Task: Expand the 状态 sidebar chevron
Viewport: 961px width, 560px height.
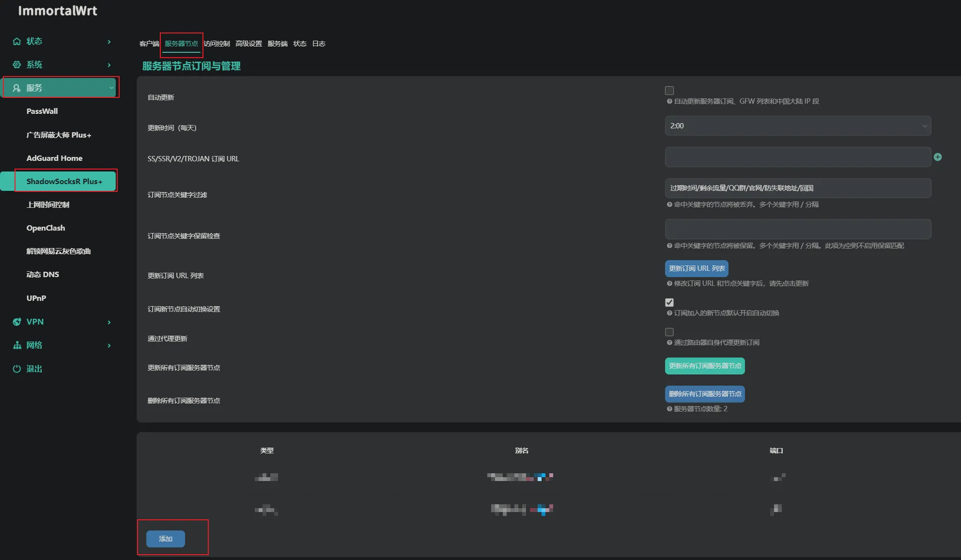Action: click(109, 42)
